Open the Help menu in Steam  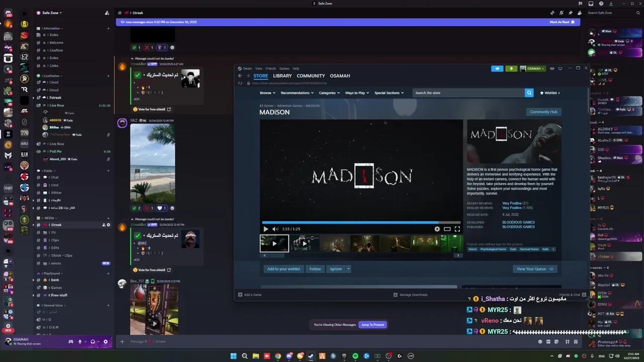click(x=296, y=68)
